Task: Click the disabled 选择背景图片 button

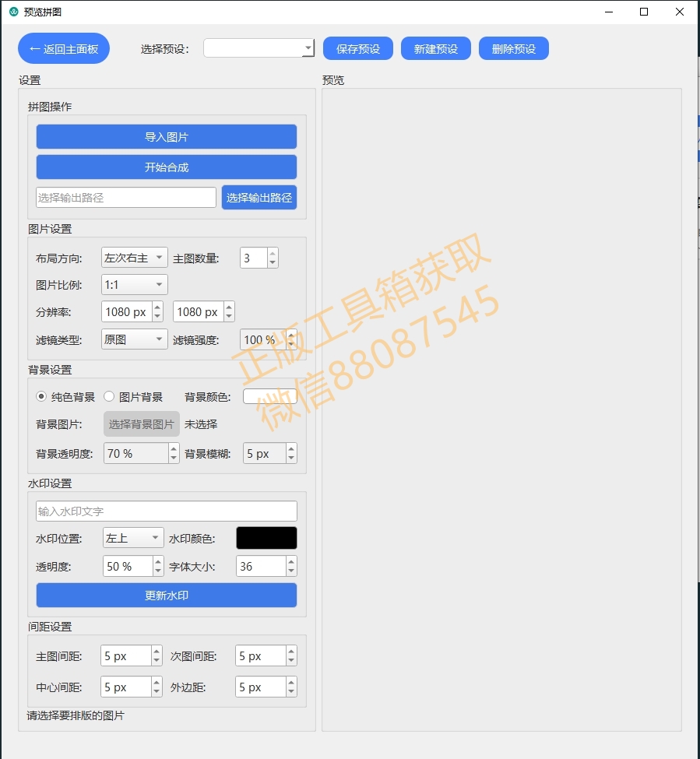Action: [x=142, y=424]
